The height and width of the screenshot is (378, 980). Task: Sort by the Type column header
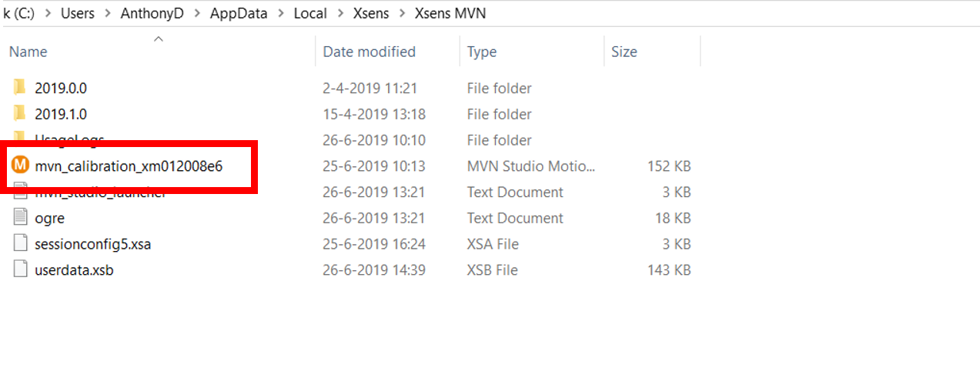coord(482,52)
